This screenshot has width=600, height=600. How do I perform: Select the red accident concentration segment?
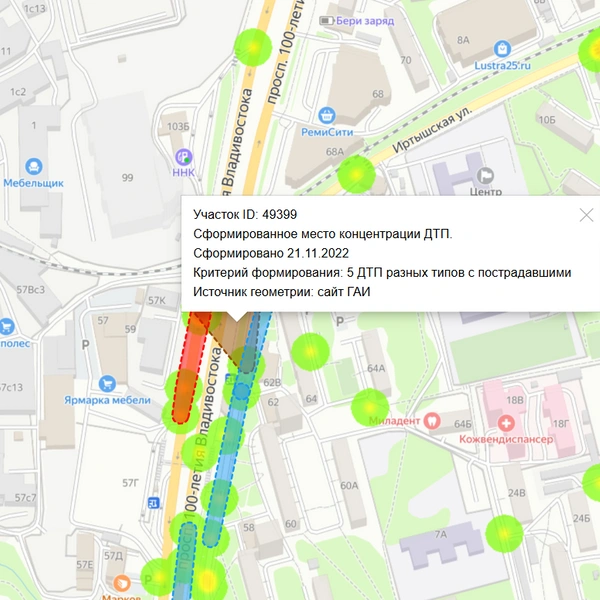pos(189,367)
